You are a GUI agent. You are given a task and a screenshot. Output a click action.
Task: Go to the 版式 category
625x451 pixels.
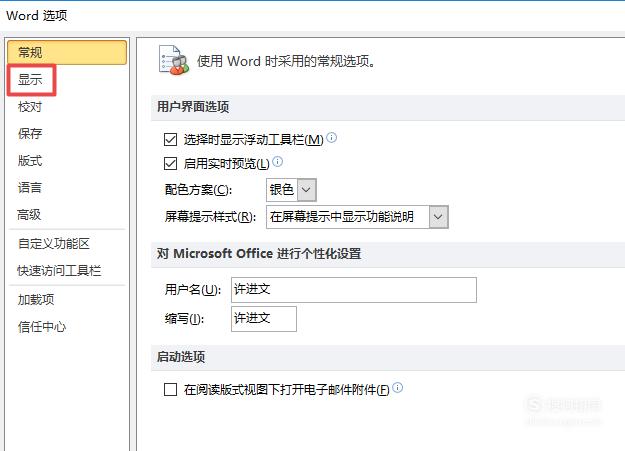pyautogui.click(x=30, y=160)
